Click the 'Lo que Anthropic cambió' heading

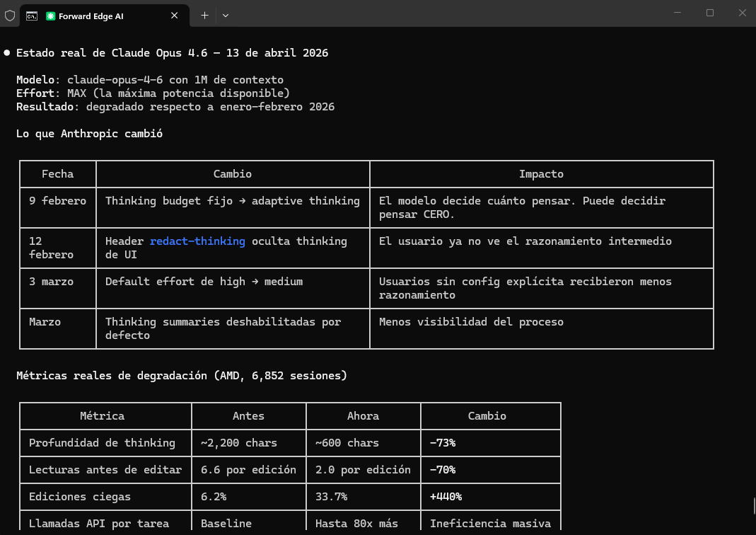point(89,134)
